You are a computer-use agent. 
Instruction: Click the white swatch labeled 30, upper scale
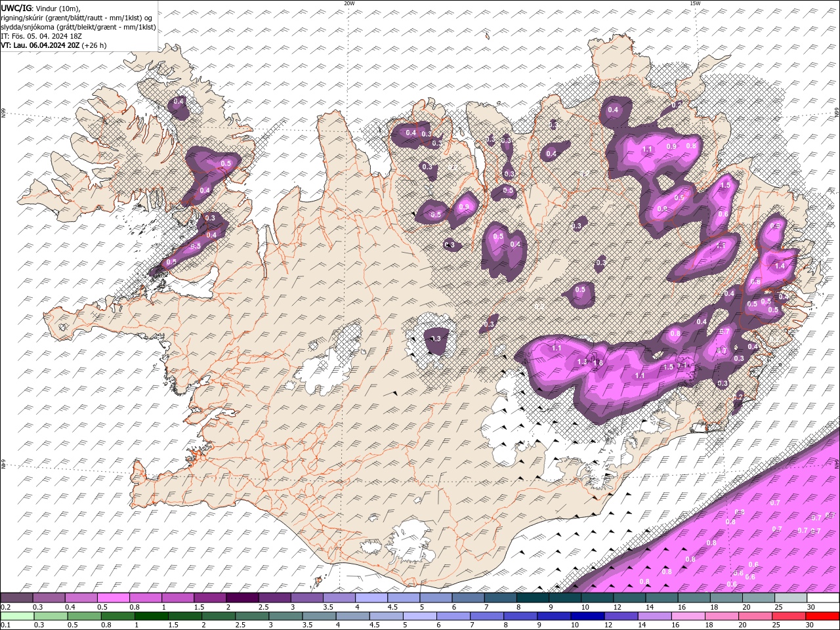[x=823, y=598]
